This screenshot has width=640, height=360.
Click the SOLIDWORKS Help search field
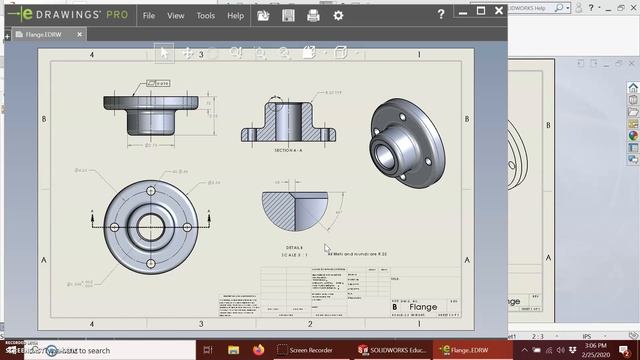(x=531, y=8)
